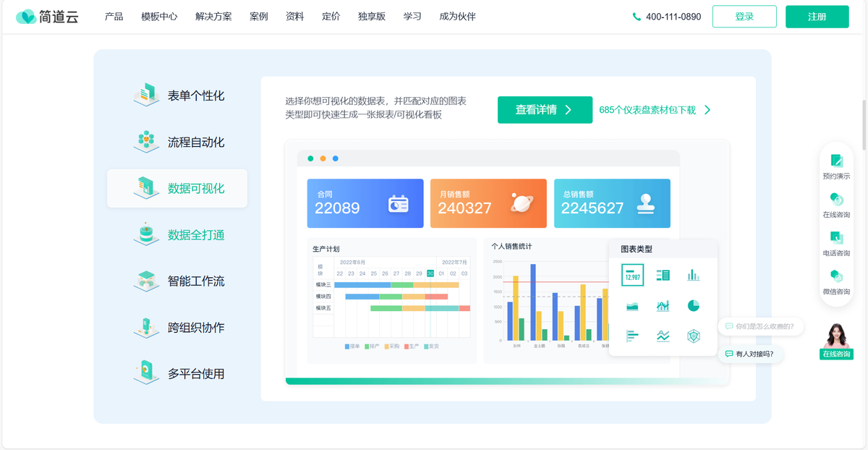Image resolution: width=868 pixels, height=450 pixels.
Task: Click the 多平台使用 device icon
Action: point(146,373)
